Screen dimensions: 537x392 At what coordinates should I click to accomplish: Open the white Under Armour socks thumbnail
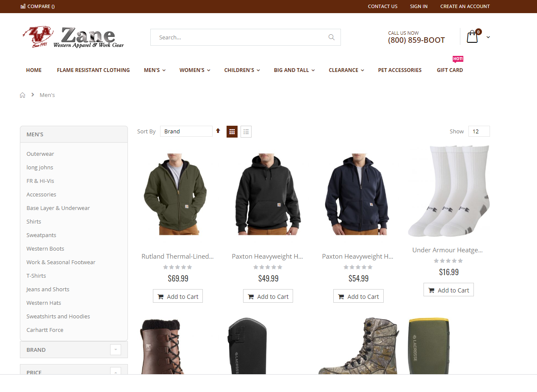pos(448,191)
